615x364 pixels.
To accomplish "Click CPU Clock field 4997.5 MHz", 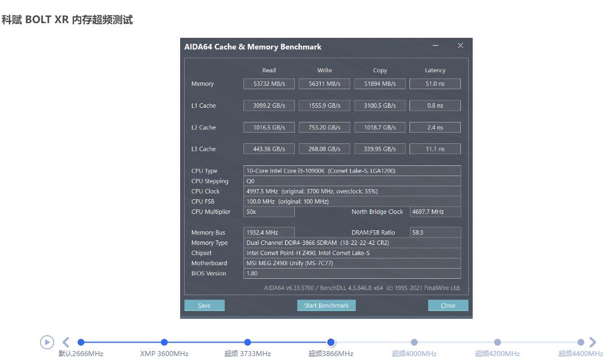I will click(x=352, y=191).
